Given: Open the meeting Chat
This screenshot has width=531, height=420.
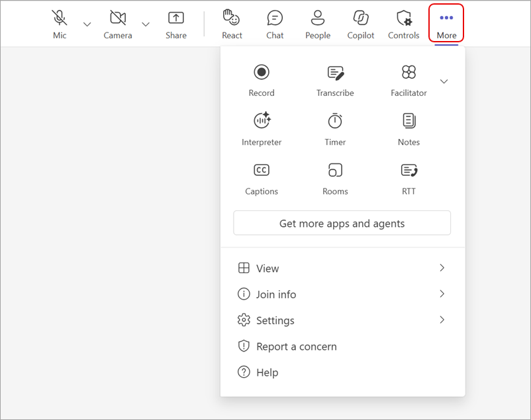Looking at the screenshot, I should [x=275, y=24].
